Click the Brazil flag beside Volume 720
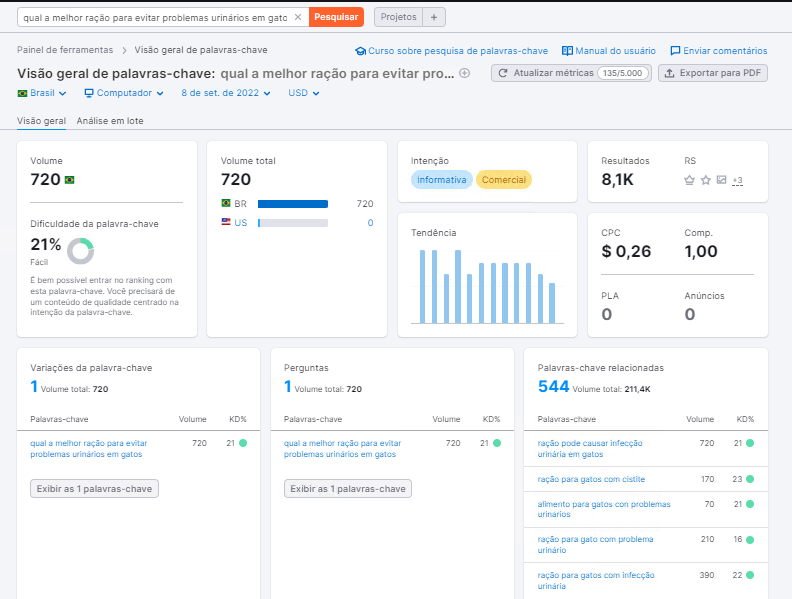 70,180
